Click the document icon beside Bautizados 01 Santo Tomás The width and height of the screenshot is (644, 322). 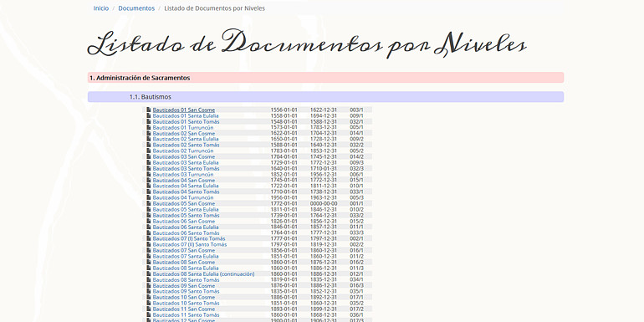[149, 121]
